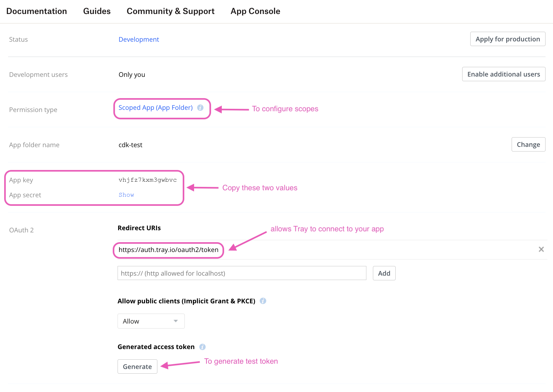Remove the auth.tray.io redirect URI with the X
Viewport: 553px width, 392px height.
click(x=541, y=249)
